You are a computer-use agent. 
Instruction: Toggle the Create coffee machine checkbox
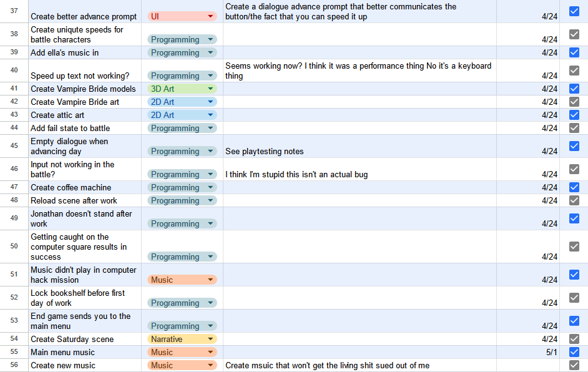point(574,187)
